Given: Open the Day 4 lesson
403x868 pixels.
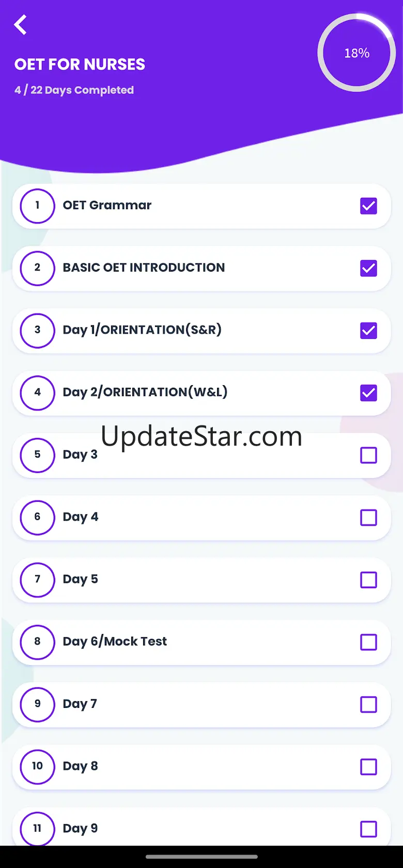Looking at the screenshot, I should [81, 517].
